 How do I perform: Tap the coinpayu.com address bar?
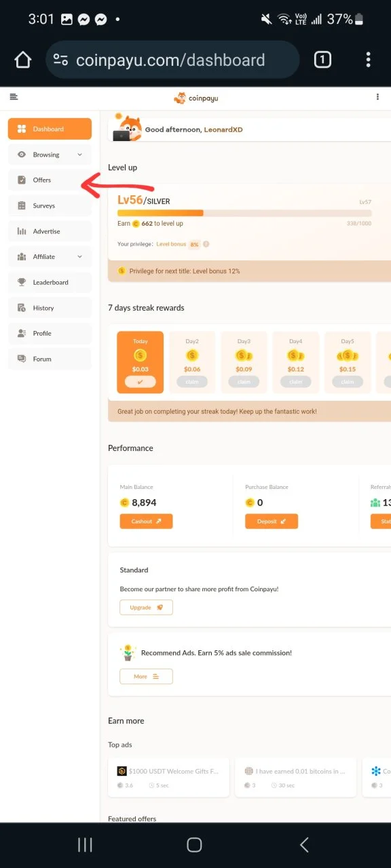click(172, 60)
